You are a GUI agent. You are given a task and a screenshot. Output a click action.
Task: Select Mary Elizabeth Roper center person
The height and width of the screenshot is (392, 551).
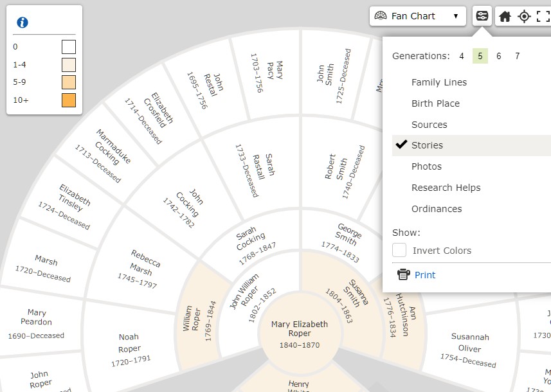[x=300, y=334]
